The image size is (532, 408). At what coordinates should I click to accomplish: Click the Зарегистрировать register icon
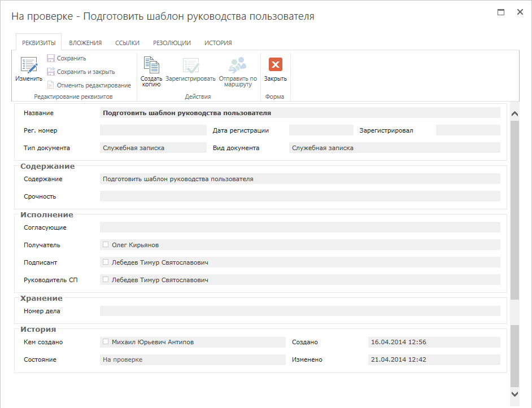[x=190, y=65]
